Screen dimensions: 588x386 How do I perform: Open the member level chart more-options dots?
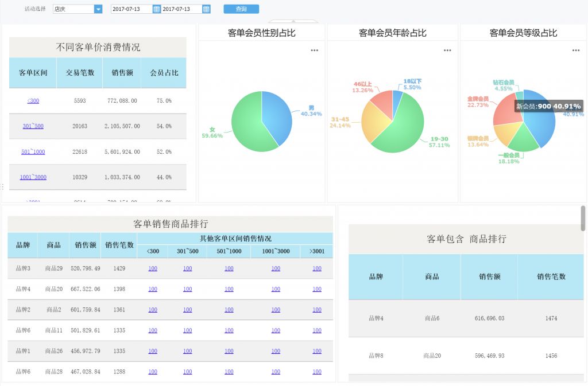576,50
